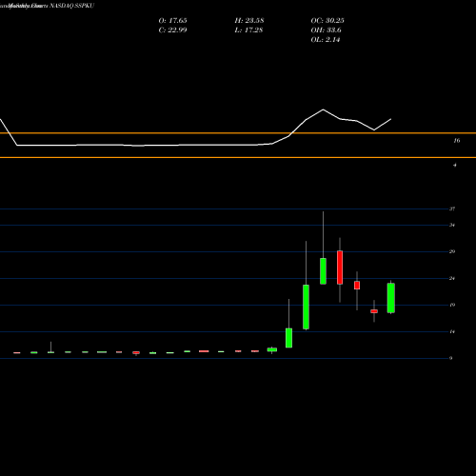Click the price axis label '29'
The image size is (476, 476).
pos(452,251)
